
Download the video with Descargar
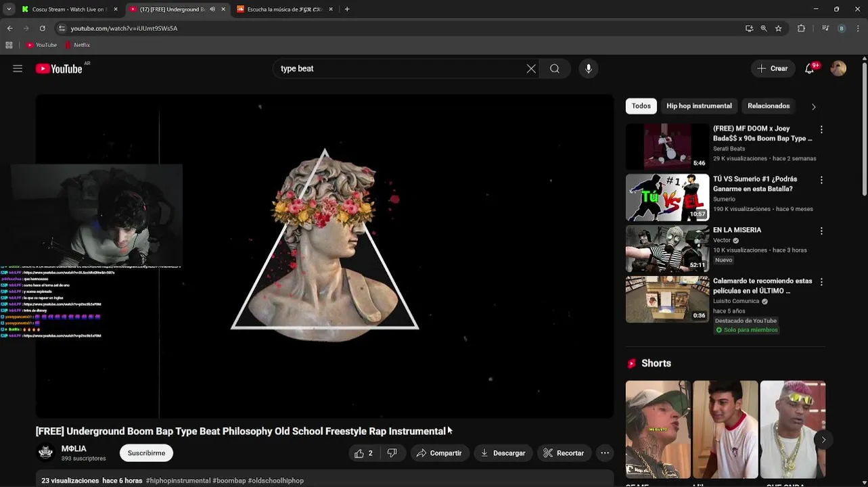[x=503, y=453]
